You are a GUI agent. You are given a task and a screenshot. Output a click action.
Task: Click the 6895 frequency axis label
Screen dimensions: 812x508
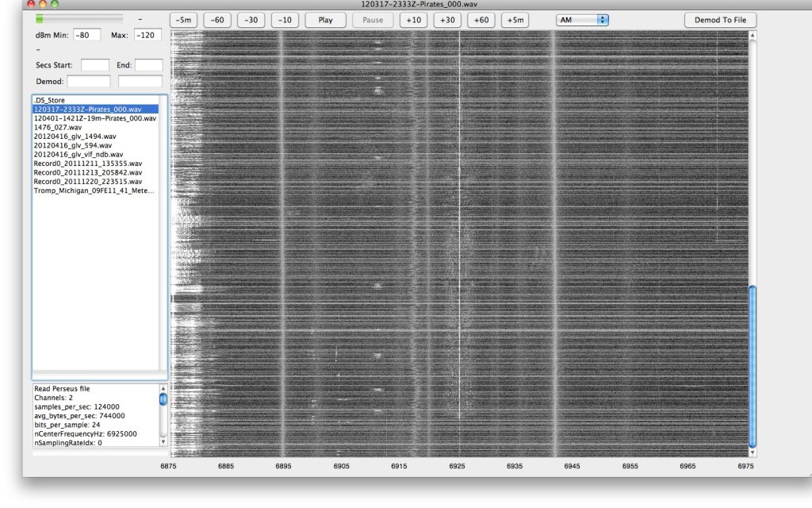coord(283,466)
